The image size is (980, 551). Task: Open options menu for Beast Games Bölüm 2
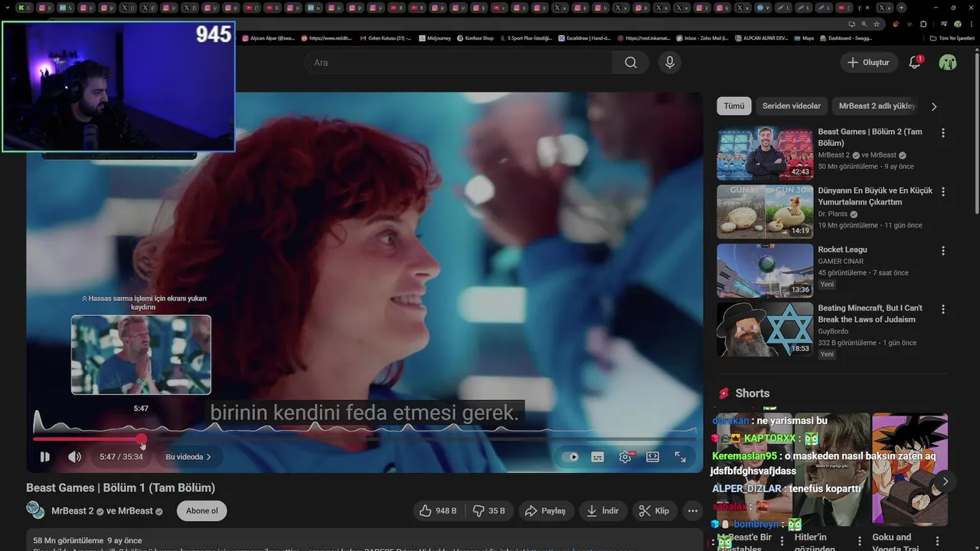pyautogui.click(x=943, y=133)
